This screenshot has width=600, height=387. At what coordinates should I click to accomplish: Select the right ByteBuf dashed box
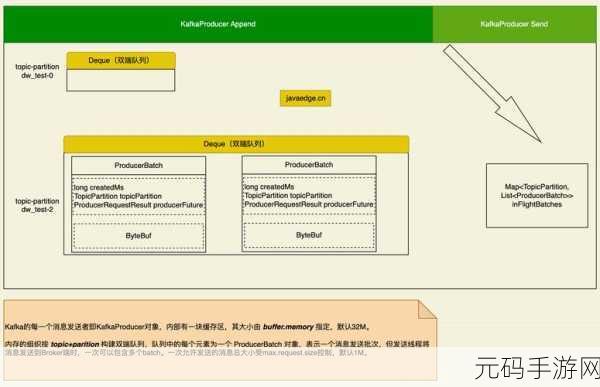(x=309, y=235)
